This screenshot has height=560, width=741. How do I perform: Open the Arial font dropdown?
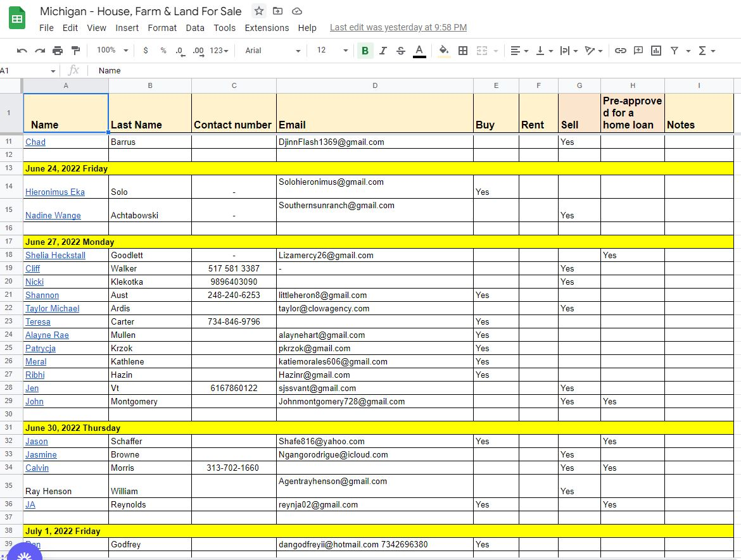tap(273, 51)
